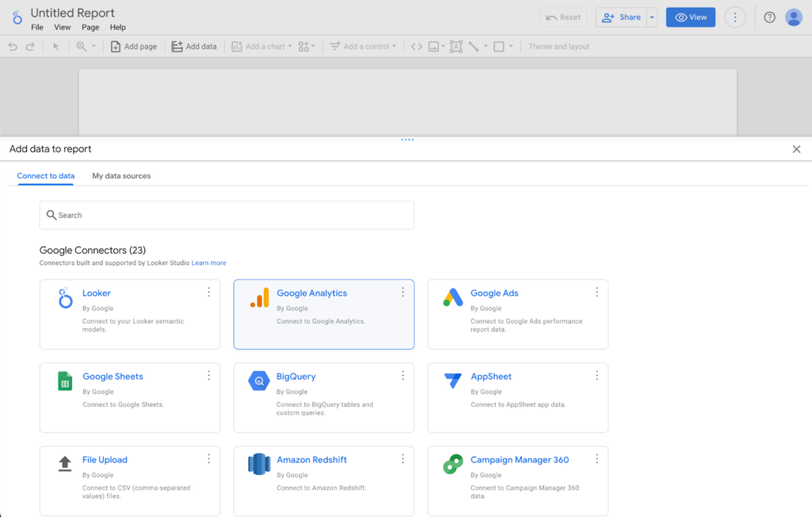Expand the shape tool dropdown arrow
This screenshot has height=517, width=812.
511,47
